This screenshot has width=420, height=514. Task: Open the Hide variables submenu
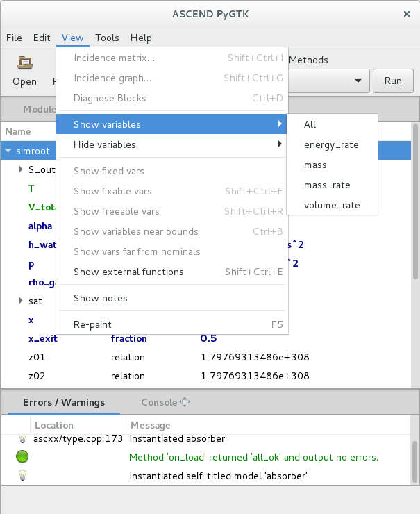171,144
